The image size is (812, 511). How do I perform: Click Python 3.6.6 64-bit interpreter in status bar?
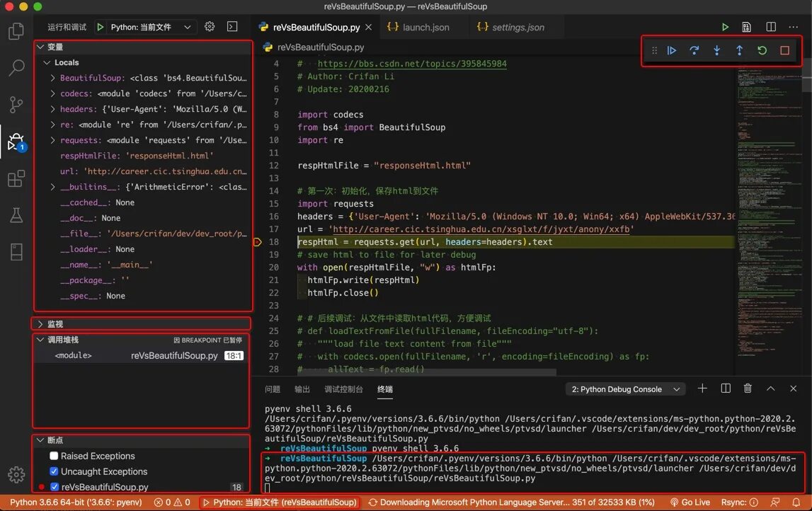coord(76,503)
